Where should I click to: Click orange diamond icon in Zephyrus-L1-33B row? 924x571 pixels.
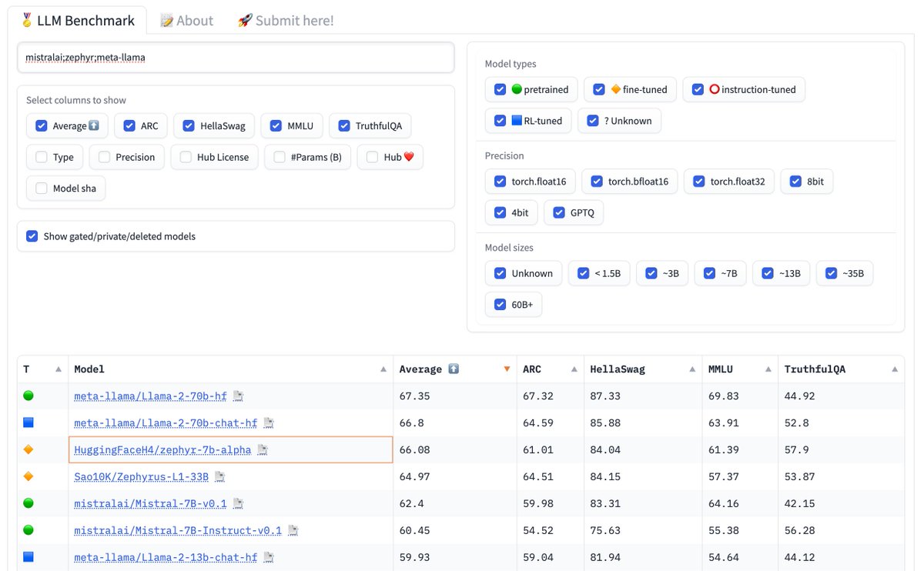point(28,477)
